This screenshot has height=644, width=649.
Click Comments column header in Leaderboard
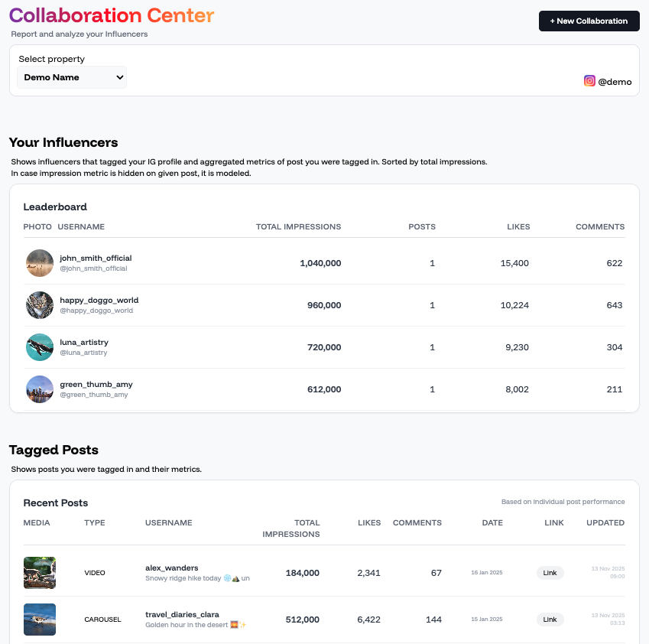click(x=599, y=227)
